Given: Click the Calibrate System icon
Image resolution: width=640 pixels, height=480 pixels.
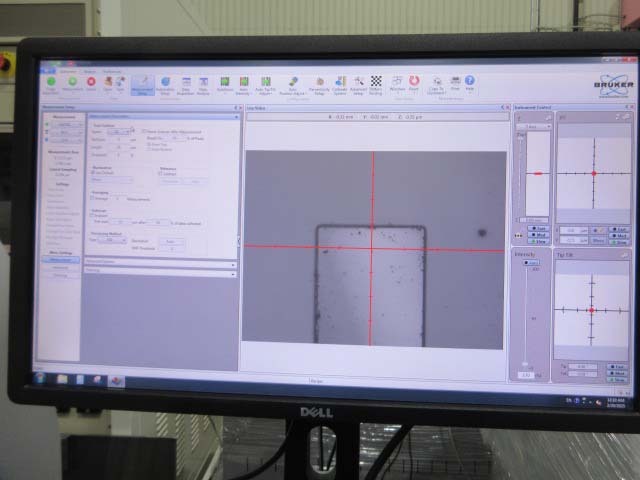Looking at the screenshot, I should pyautogui.click(x=340, y=86).
